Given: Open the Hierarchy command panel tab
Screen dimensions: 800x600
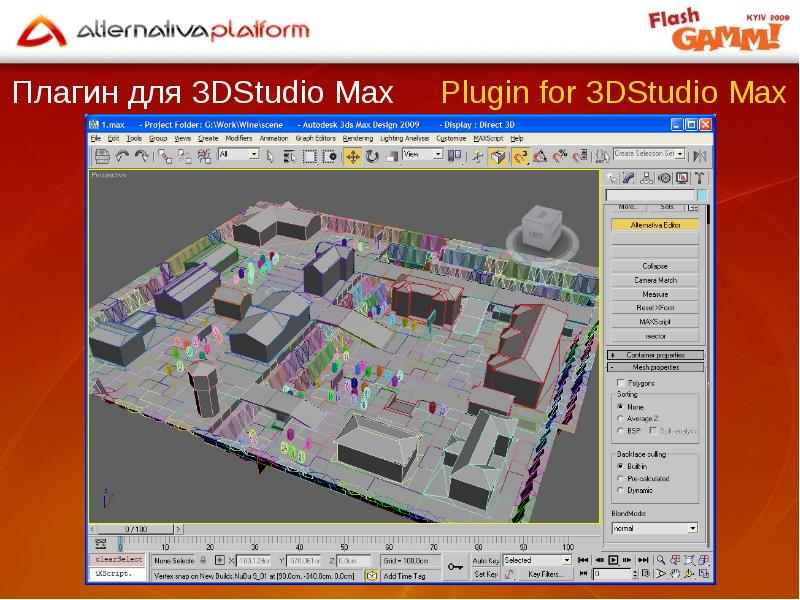Looking at the screenshot, I should (646, 178).
